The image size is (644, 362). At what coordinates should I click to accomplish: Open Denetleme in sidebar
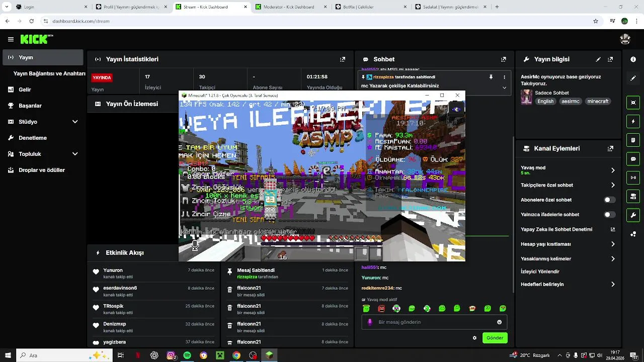pyautogui.click(x=43, y=138)
